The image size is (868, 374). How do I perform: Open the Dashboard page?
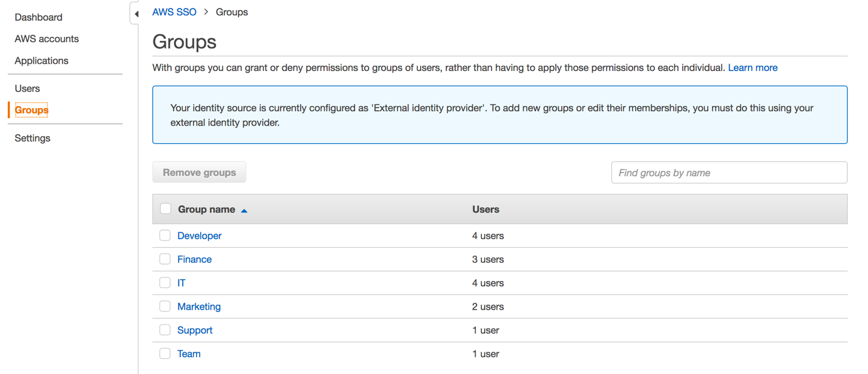click(x=38, y=17)
